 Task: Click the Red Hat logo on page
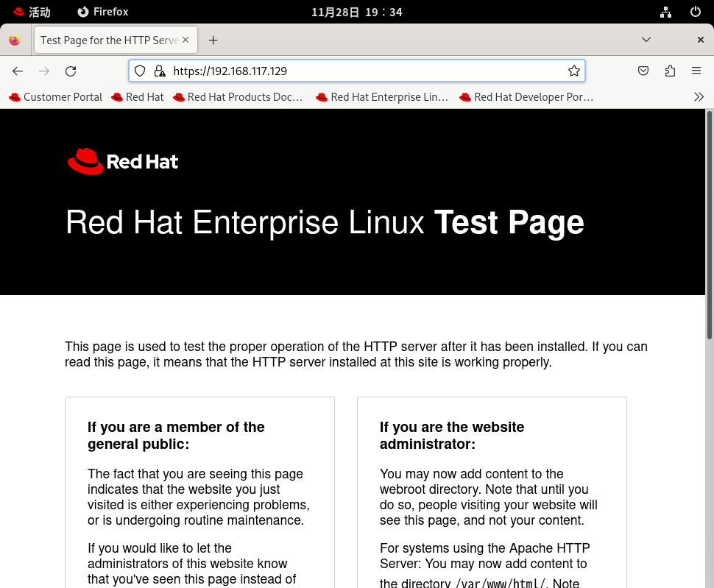coord(123,162)
